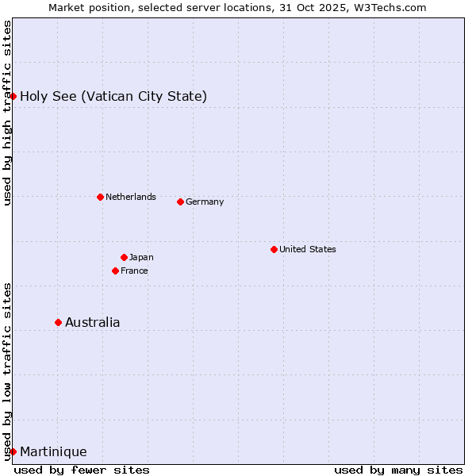Click the Holy See (Vatican City State) label

(113, 97)
